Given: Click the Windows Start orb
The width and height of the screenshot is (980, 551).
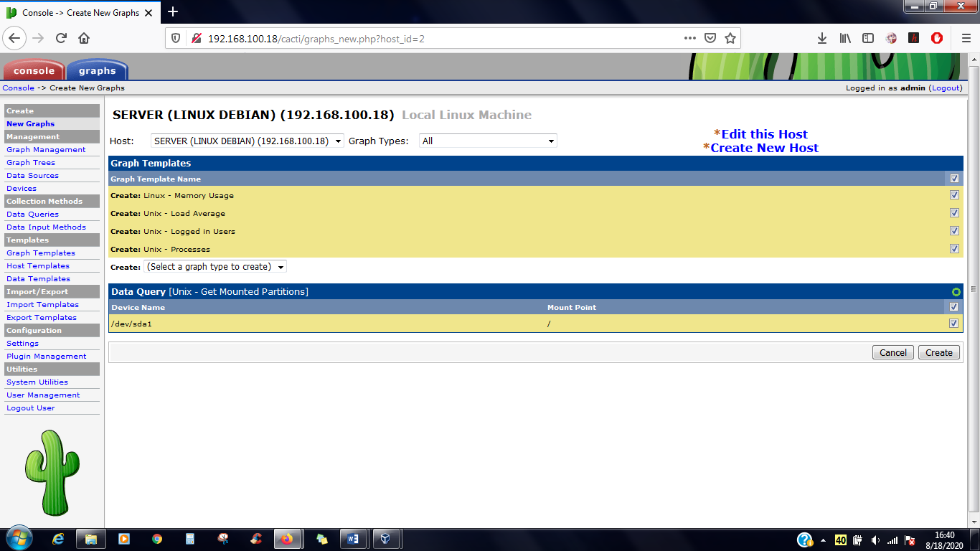Looking at the screenshot, I should pyautogui.click(x=19, y=539).
